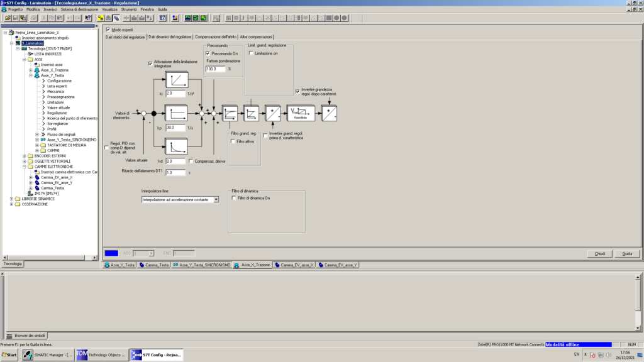The height and width of the screenshot is (362, 644).
Task: Uncheck Attivazione della limitazione integratore
Action: 150,63
